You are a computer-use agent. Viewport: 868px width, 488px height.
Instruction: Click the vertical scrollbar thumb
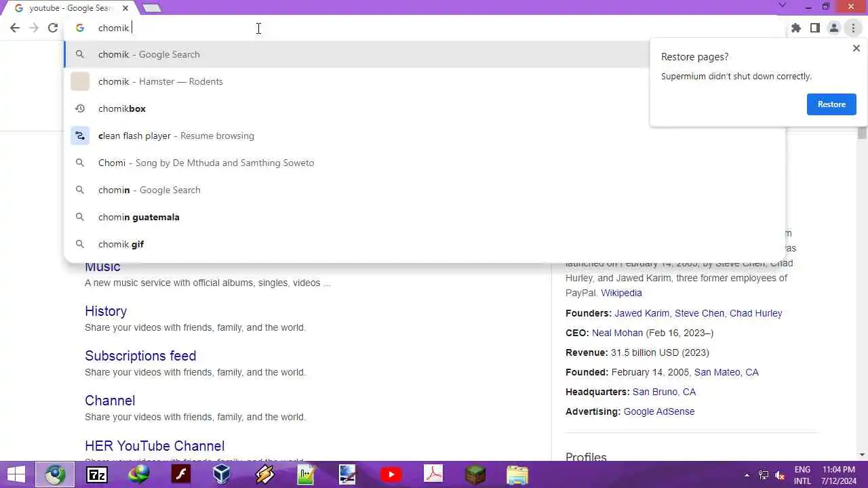[x=862, y=133]
